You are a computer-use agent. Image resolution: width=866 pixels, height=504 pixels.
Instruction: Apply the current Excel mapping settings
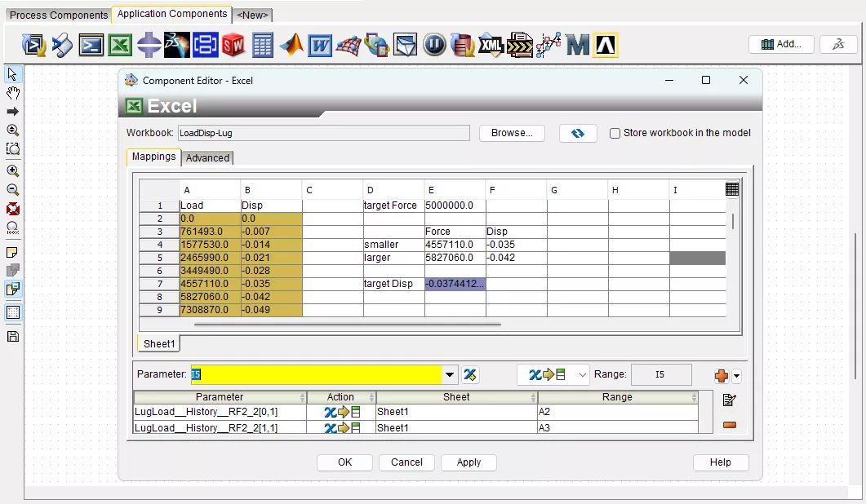tap(469, 462)
